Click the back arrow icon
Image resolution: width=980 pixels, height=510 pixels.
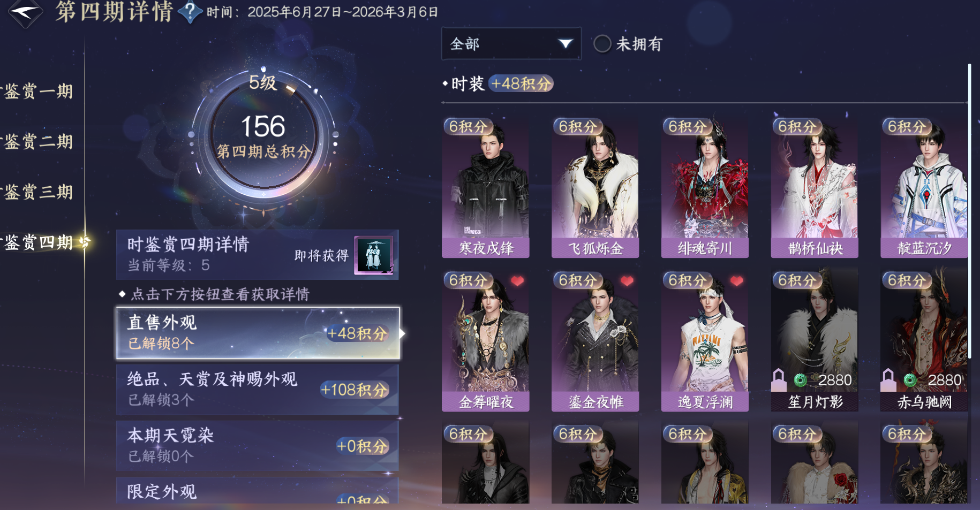(25, 12)
